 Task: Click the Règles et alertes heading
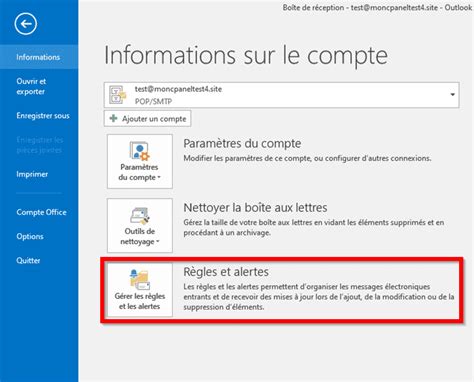(226, 272)
